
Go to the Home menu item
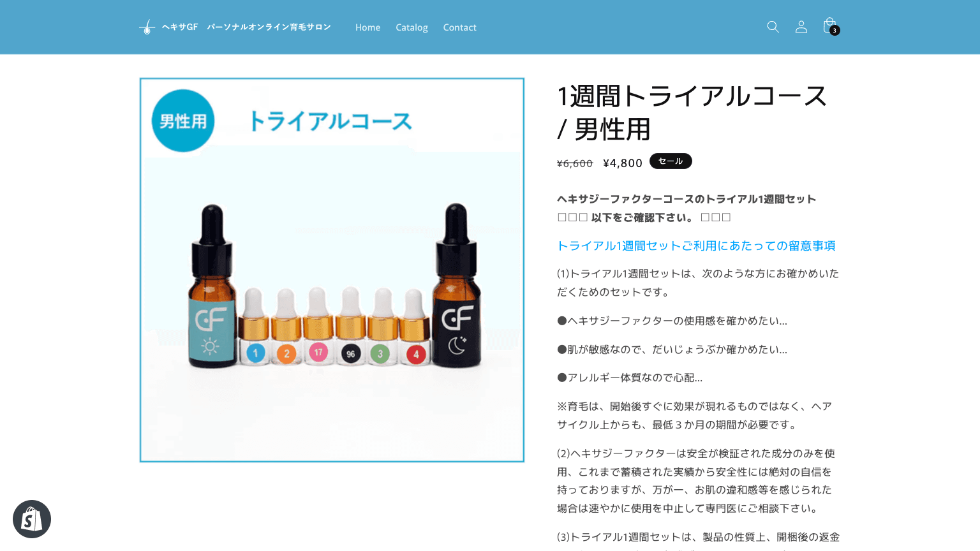point(367,27)
